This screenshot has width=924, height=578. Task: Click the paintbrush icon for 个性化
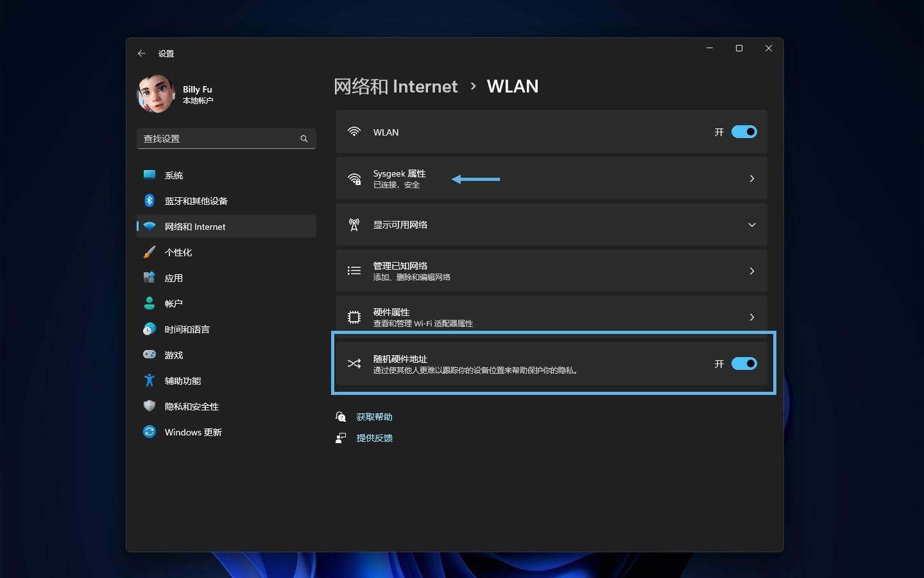(149, 252)
